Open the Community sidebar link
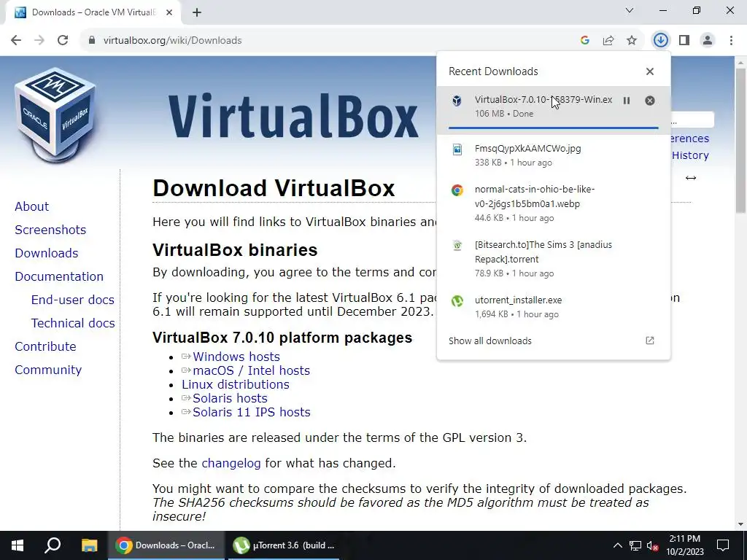 coord(48,370)
